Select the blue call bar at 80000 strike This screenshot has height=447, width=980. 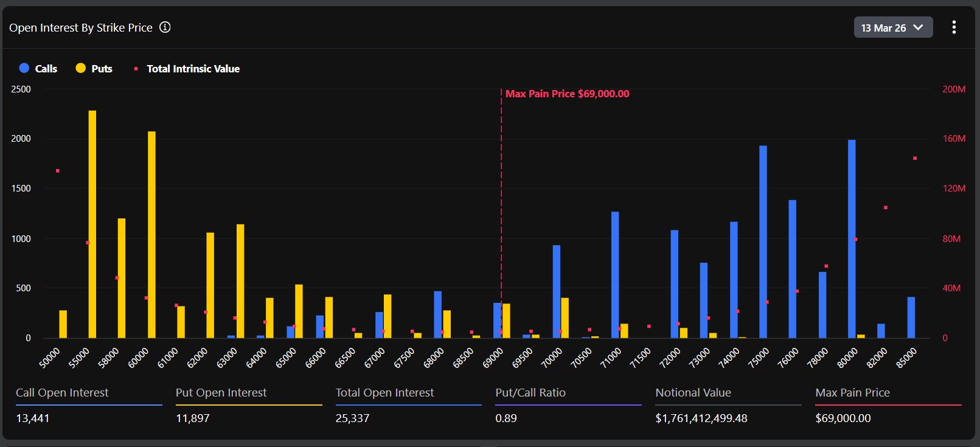click(852, 238)
